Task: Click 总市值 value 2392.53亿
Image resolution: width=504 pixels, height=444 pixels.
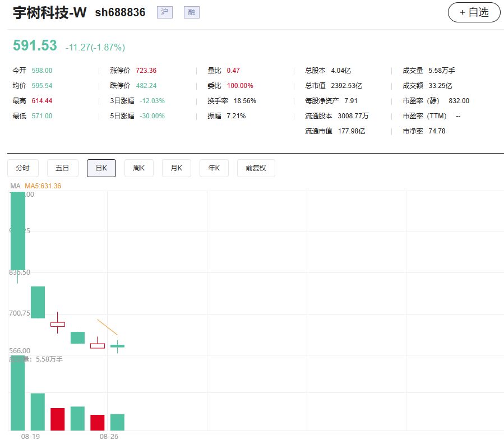Action: pyautogui.click(x=346, y=86)
